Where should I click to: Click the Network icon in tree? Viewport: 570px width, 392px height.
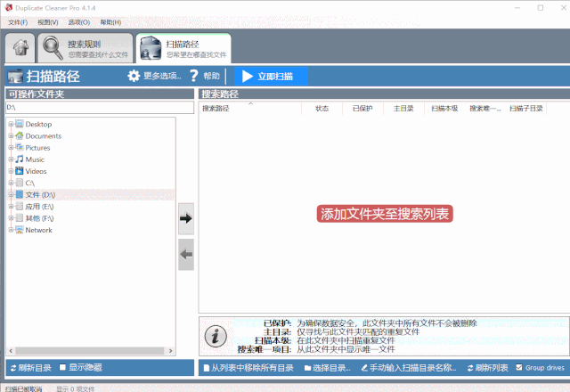(x=20, y=230)
